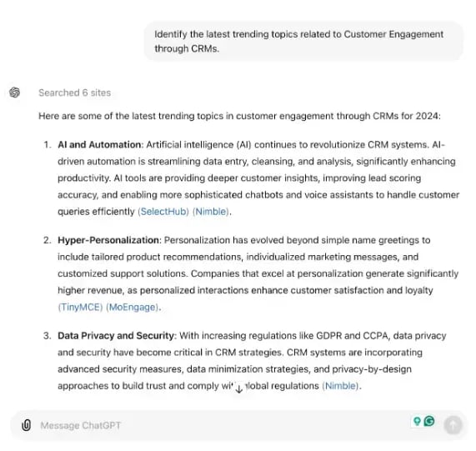Open Nimble link under Data Privacy section
This screenshot has width=476, height=451.
click(x=341, y=386)
